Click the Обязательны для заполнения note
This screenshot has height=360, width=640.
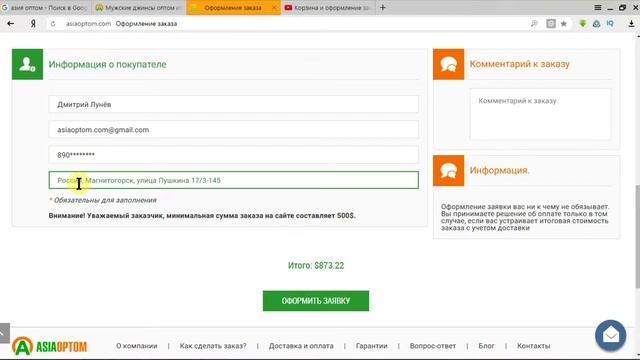coord(103,200)
